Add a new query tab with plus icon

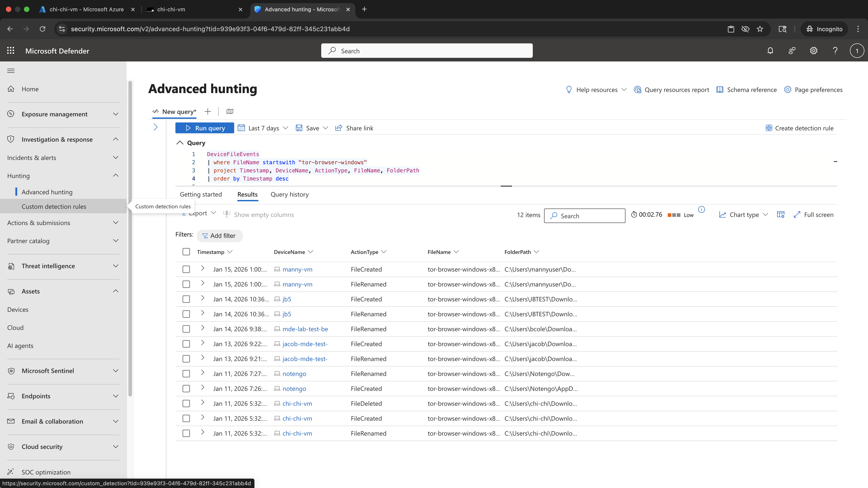click(208, 111)
